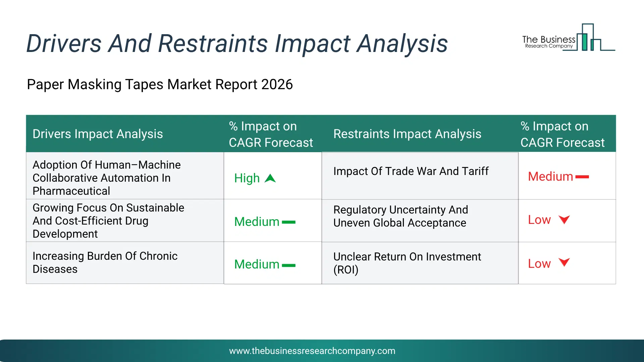Click the red down arrow for Unclear ROI
644x362 pixels.
tap(564, 262)
